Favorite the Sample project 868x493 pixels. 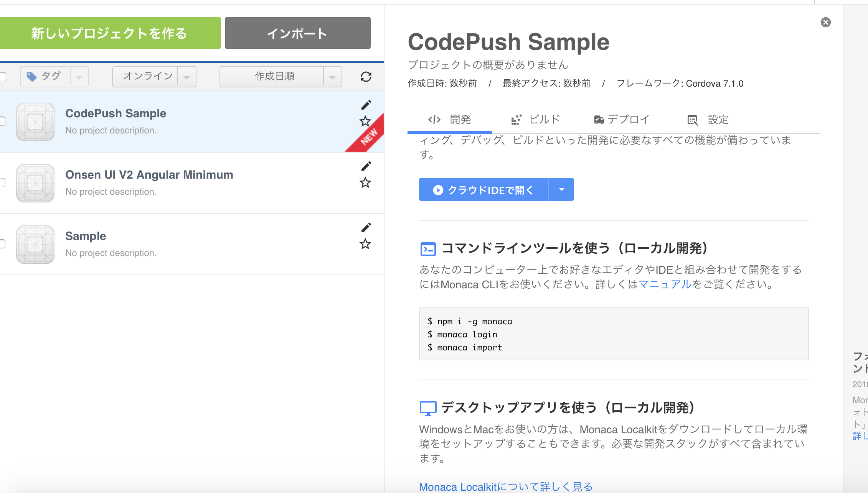point(365,244)
